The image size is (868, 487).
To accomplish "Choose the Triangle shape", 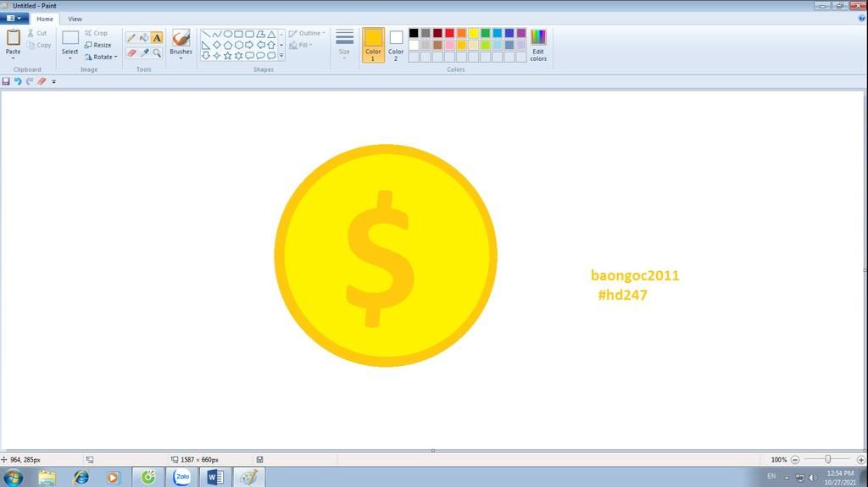I will coord(271,34).
